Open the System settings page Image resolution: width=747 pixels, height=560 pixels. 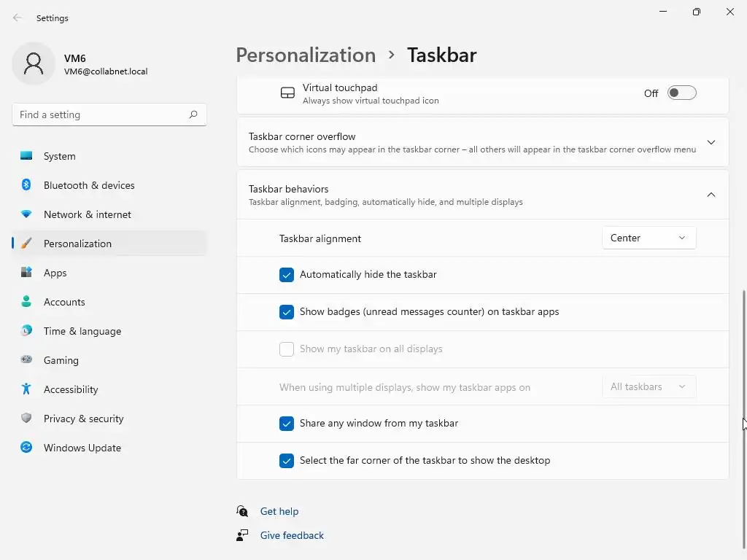pyautogui.click(x=60, y=156)
